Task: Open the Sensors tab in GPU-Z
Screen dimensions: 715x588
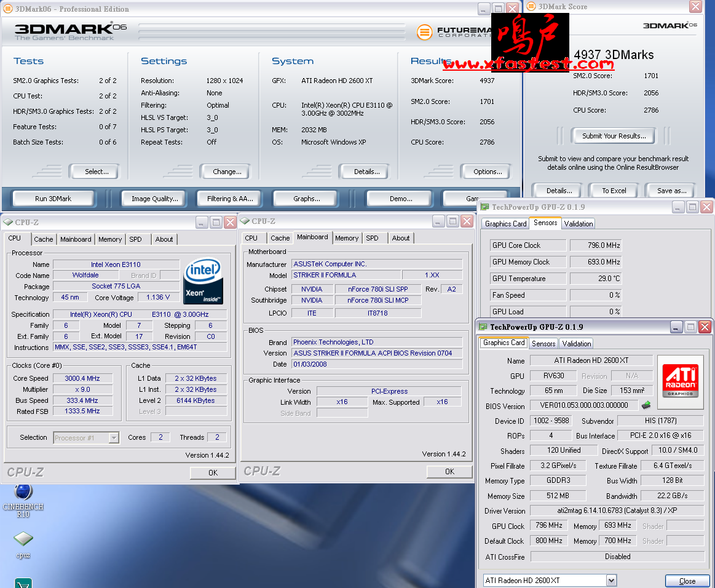Action: tap(543, 343)
